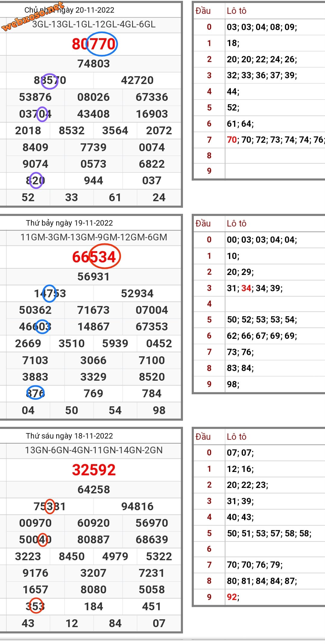The image size is (325, 644).
Task: Select the result 8532
Action: point(72,130)
